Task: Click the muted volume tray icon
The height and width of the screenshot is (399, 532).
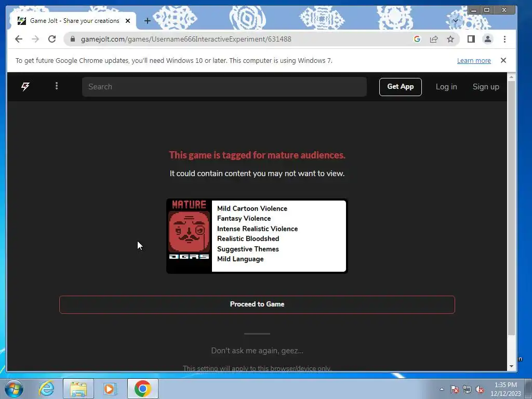Action: (x=480, y=390)
